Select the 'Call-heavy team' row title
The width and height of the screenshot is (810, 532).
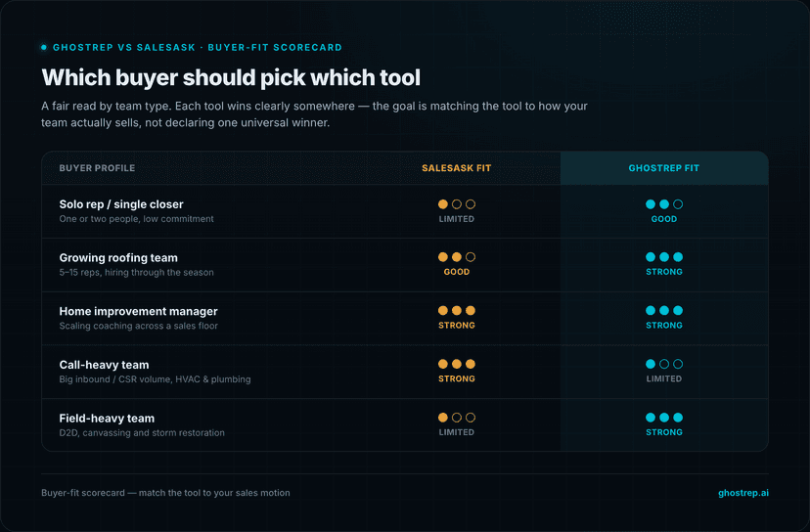(x=104, y=365)
